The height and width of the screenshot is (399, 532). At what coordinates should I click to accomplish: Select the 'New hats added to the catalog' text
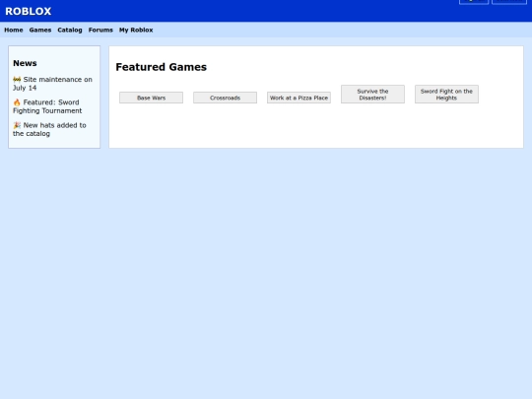(x=49, y=129)
